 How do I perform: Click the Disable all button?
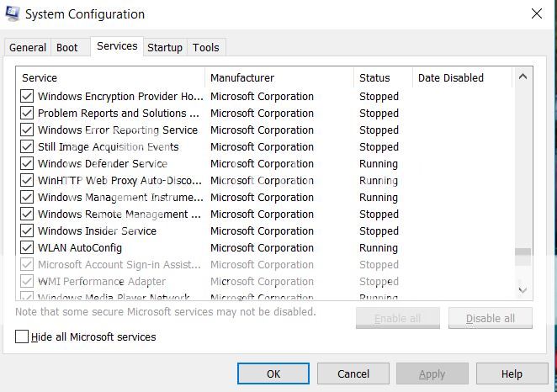pos(491,318)
